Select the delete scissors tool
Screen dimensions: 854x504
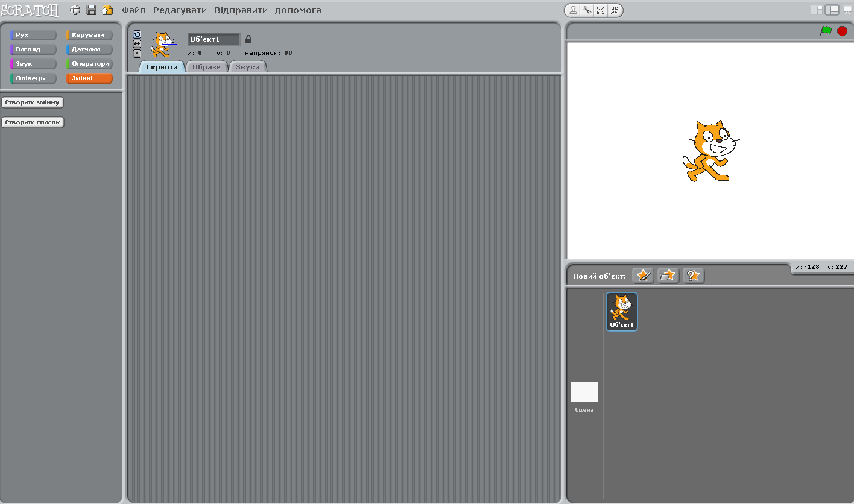click(587, 10)
